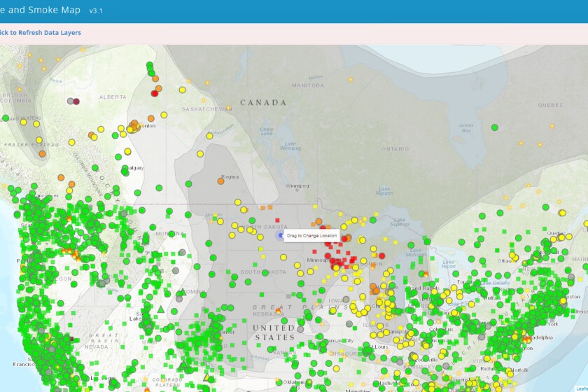
Task: Click the Leaflet attribution link
Action: (x=581, y=388)
